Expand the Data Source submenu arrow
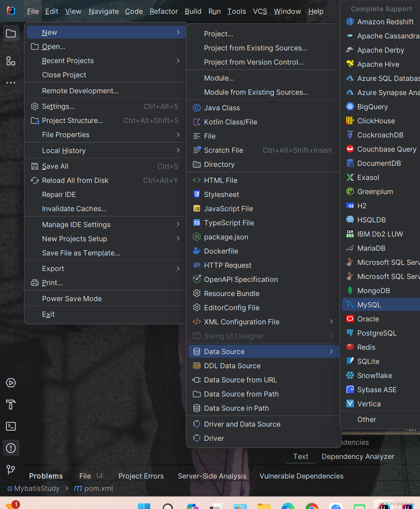420x509 pixels. coord(331,351)
